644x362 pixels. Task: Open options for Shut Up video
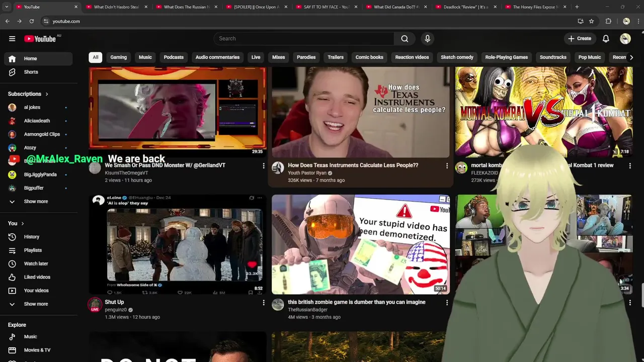264,303
